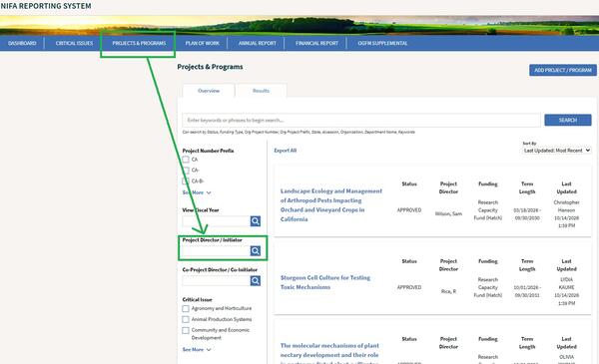
Task: Open the OGFM Supplemental menu item
Action: tap(382, 43)
